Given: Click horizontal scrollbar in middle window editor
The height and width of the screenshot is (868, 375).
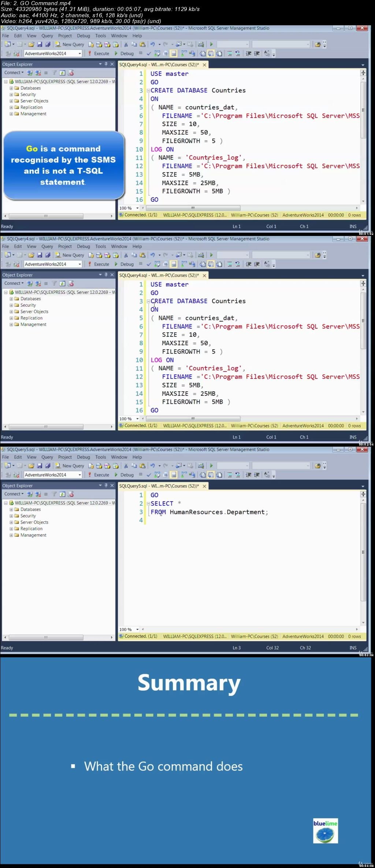Looking at the screenshot, I should pos(193,418).
